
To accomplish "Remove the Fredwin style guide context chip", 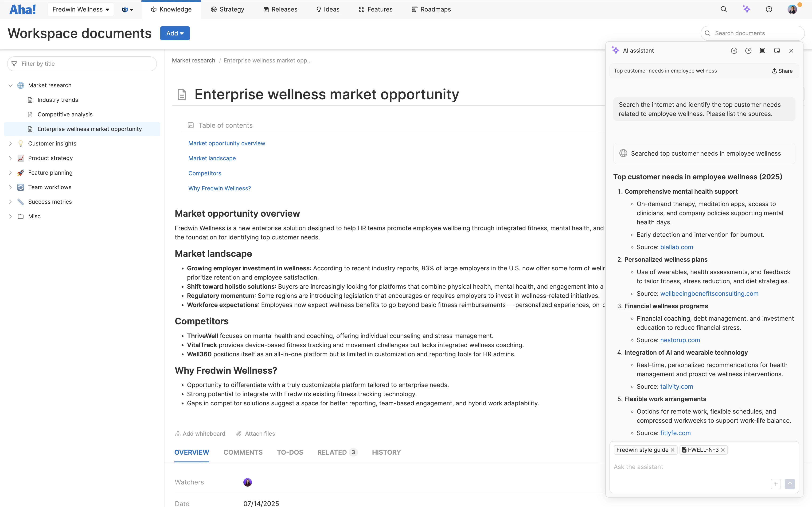I will [x=672, y=450].
